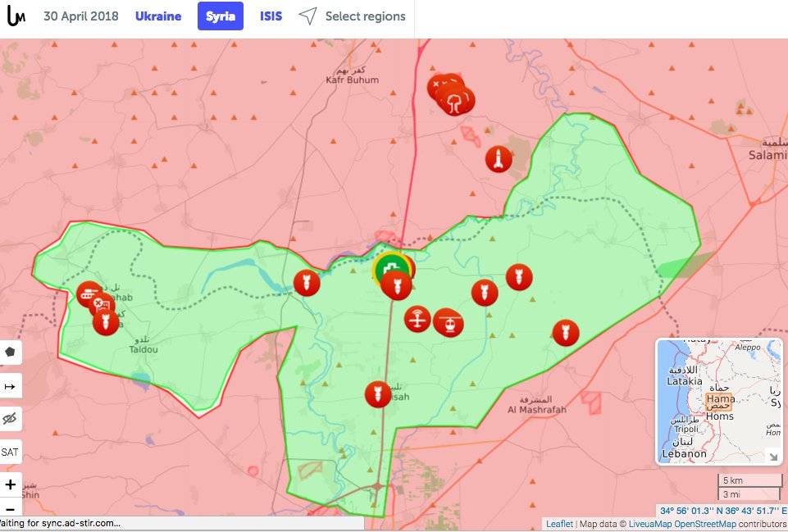This screenshot has height=532, width=788.
Task: Open the OpenStreetMap attribution link
Action: click(705, 524)
